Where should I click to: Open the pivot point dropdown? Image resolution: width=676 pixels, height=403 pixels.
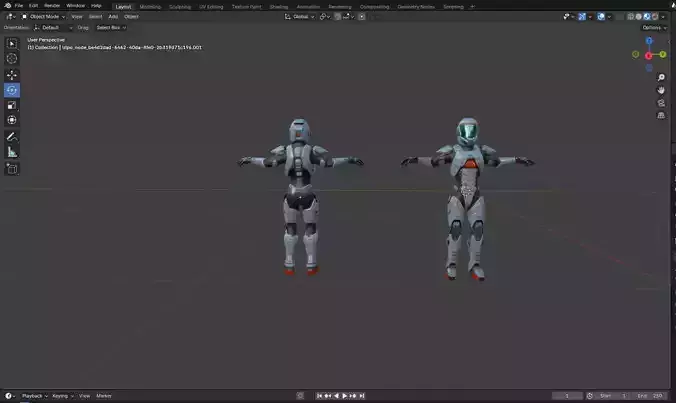[x=325, y=17]
